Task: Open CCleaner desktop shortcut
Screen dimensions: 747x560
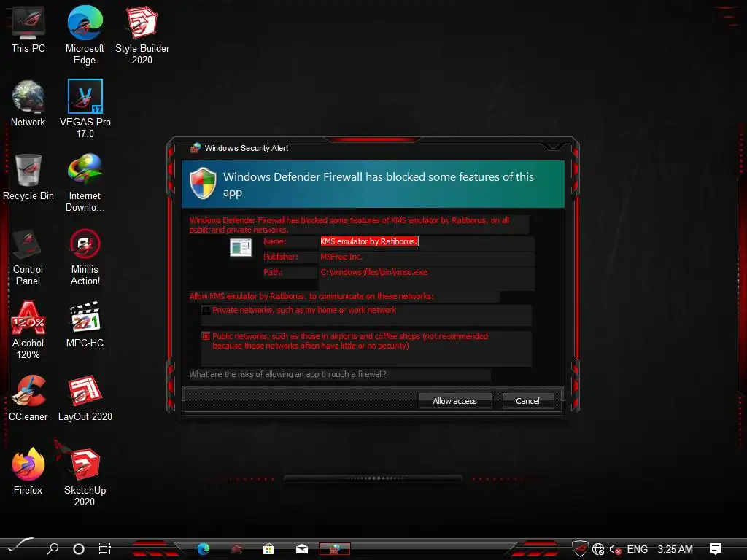Action: 28,398
